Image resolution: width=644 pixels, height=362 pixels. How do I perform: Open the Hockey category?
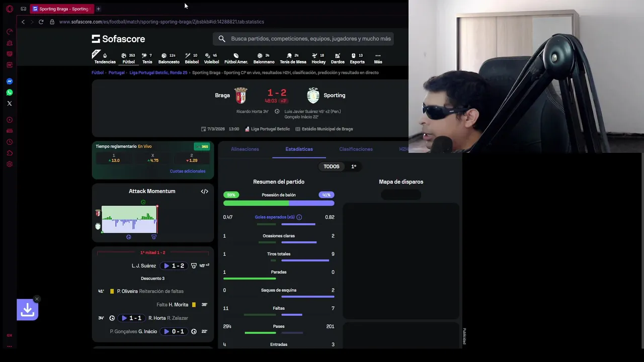[x=318, y=58]
